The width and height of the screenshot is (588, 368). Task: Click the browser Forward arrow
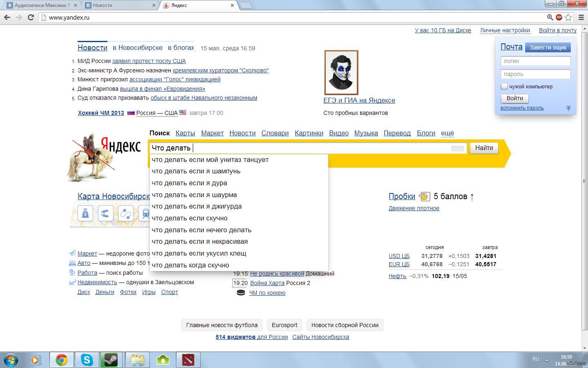(19, 17)
